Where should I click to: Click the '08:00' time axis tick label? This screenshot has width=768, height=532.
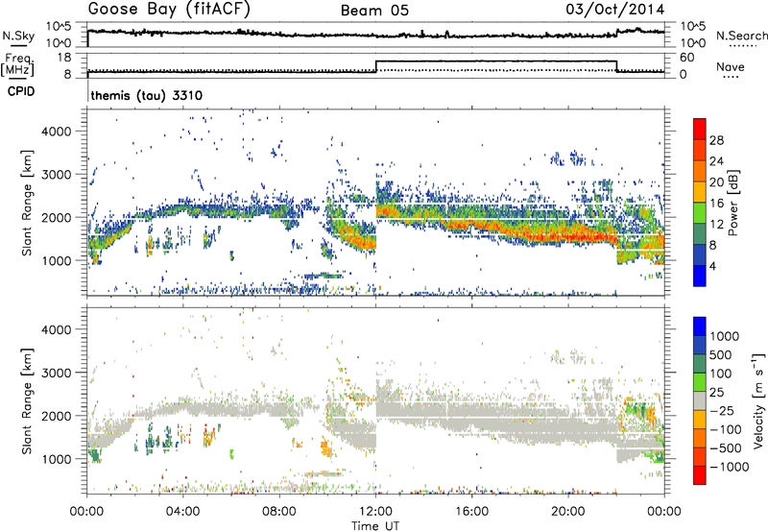coord(279,512)
